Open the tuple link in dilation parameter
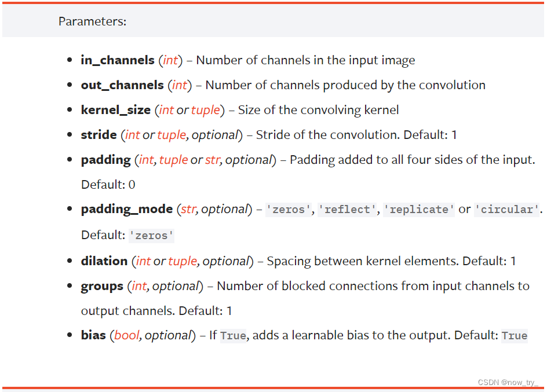This screenshot has width=547, height=392. [183, 261]
